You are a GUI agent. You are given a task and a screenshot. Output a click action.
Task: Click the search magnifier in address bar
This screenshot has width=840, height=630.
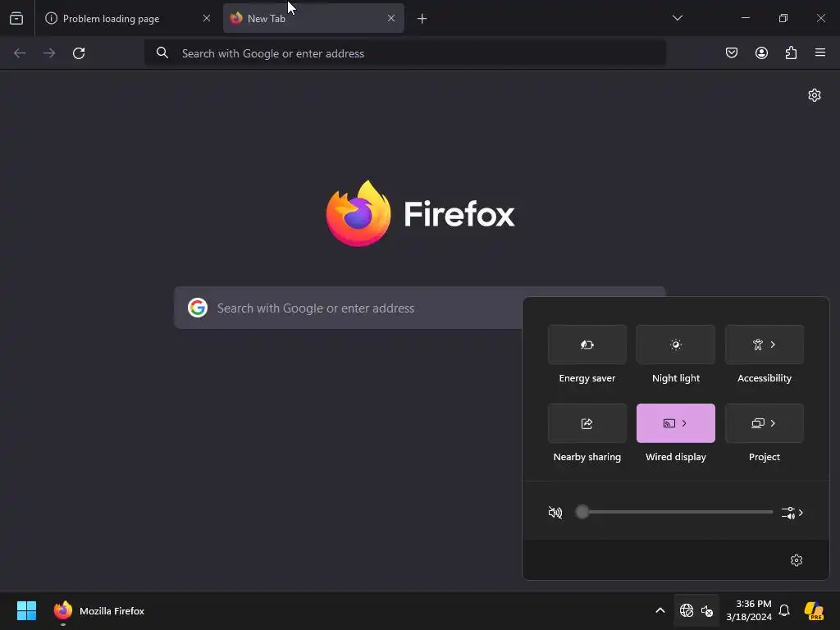[162, 52]
